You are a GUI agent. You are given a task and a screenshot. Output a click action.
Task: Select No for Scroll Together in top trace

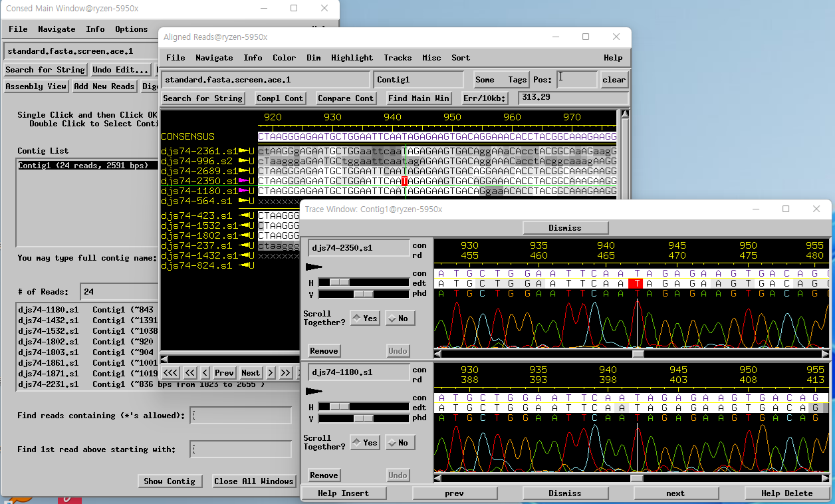tap(400, 318)
